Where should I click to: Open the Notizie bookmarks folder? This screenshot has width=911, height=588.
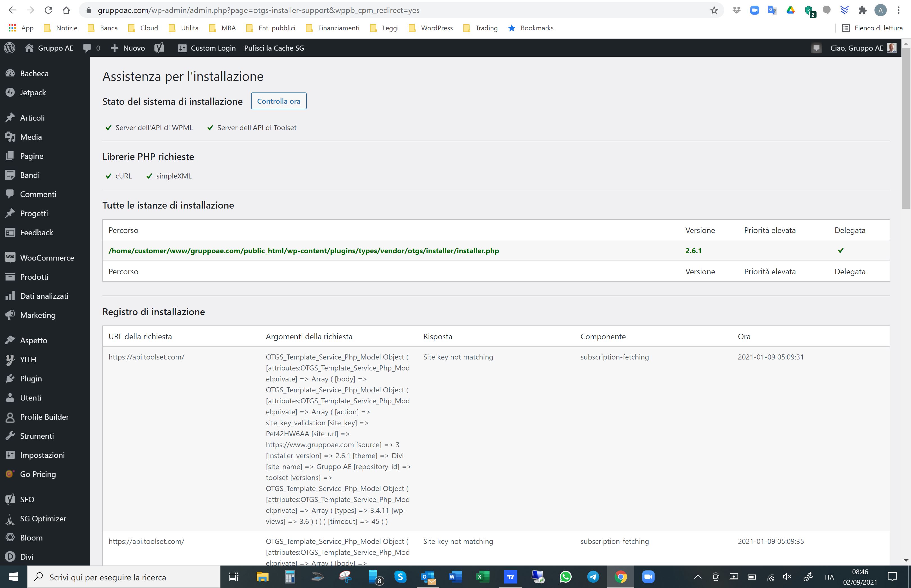(x=60, y=28)
